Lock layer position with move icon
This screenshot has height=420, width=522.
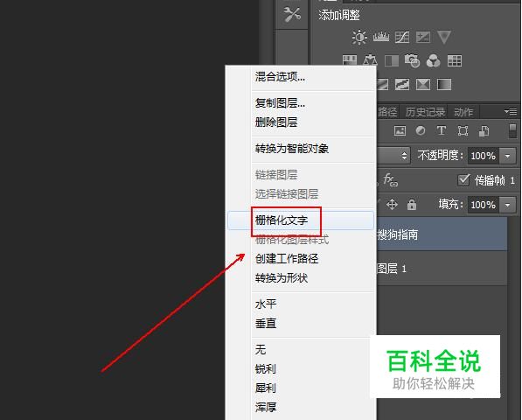click(393, 204)
